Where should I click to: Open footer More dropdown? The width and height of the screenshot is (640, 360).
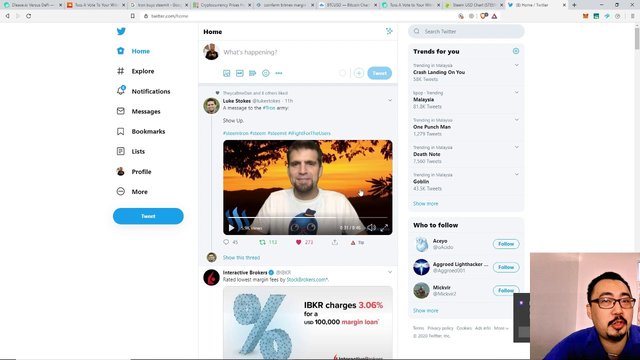click(501, 328)
